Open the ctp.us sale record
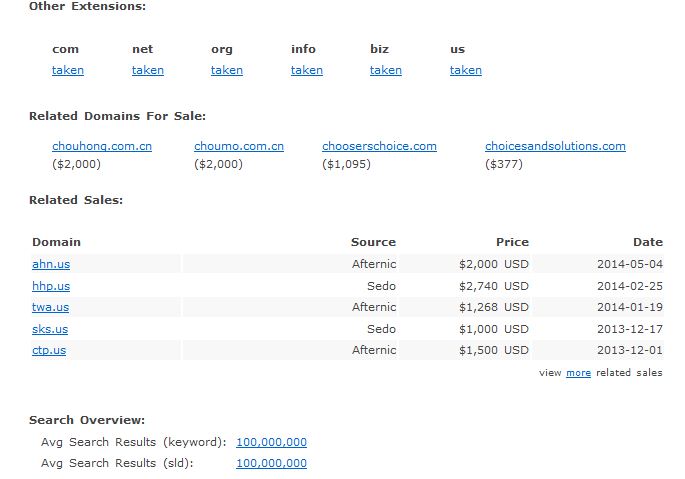This screenshot has height=479, width=685. tap(49, 350)
